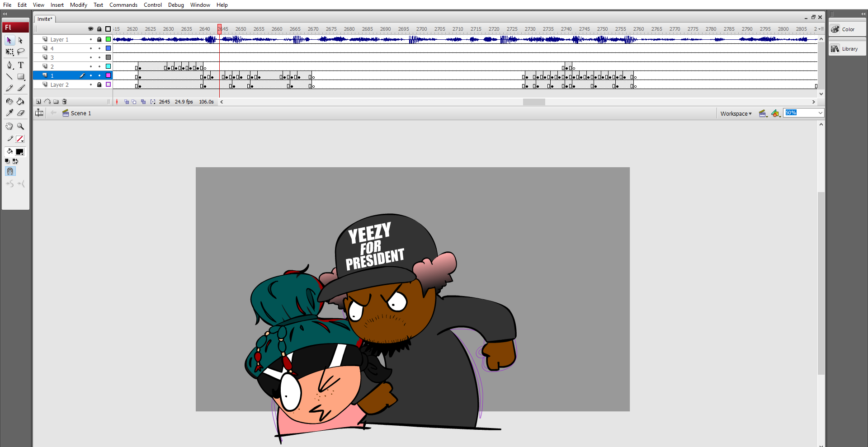Show or hide all layers (eye icon)
The width and height of the screenshot is (868, 447).
tap(91, 29)
